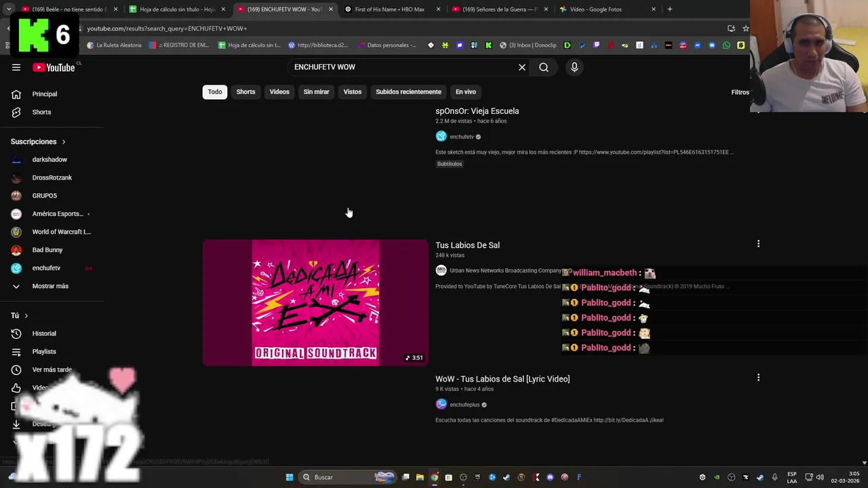Open the Filtros search filter panel
The image size is (868, 488).
click(740, 92)
